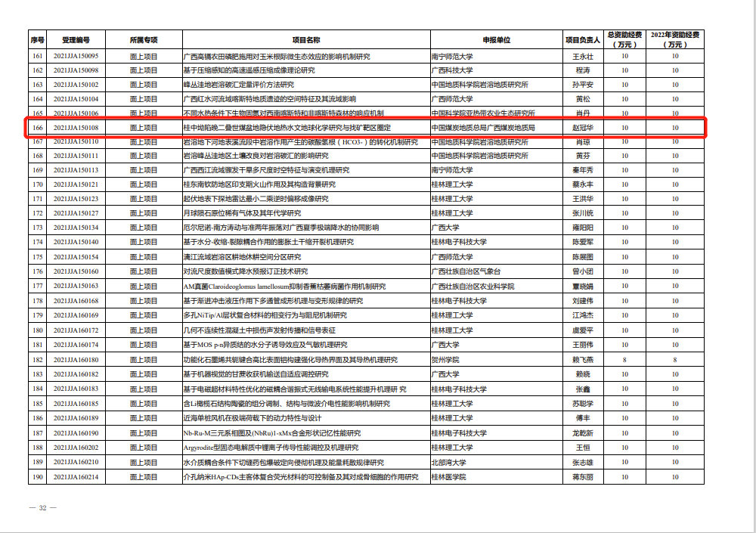Click project leader name 张志雄
This screenshot has width=756, height=533.
pos(583,463)
